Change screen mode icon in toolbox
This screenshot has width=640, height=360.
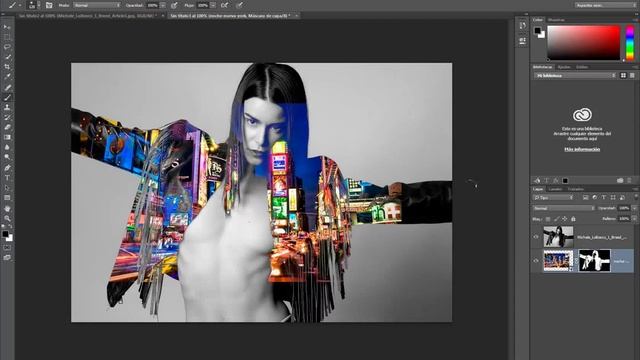pyautogui.click(x=7, y=258)
